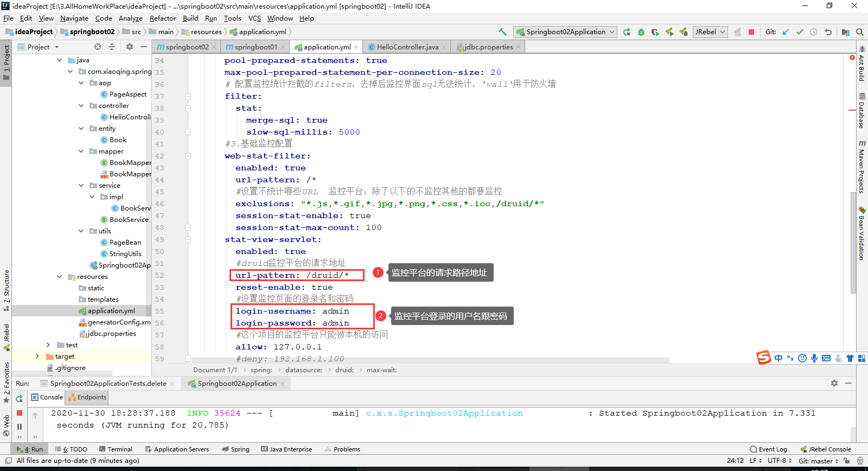Image resolution: width=868 pixels, height=471 pixels.
Task: Click the red Stop icon in toolbar
Action: pyautogui.click(x=751, y=32)
